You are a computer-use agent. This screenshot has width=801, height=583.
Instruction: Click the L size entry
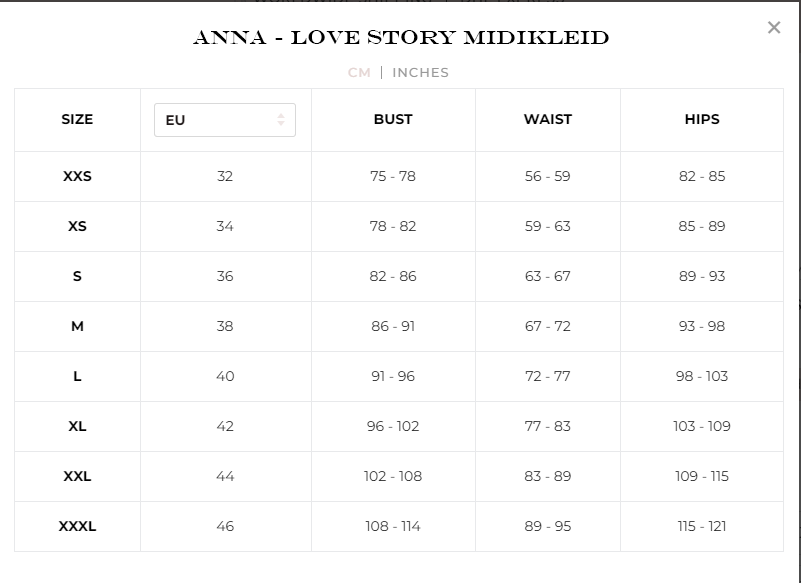click(x=77, y=376)
